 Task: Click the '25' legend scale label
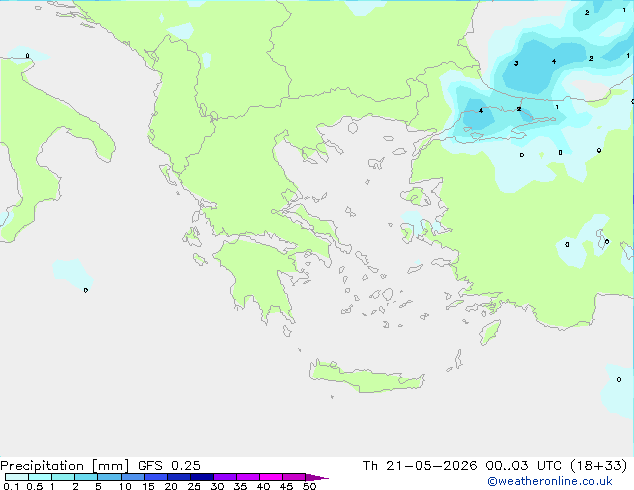(194, 486)
